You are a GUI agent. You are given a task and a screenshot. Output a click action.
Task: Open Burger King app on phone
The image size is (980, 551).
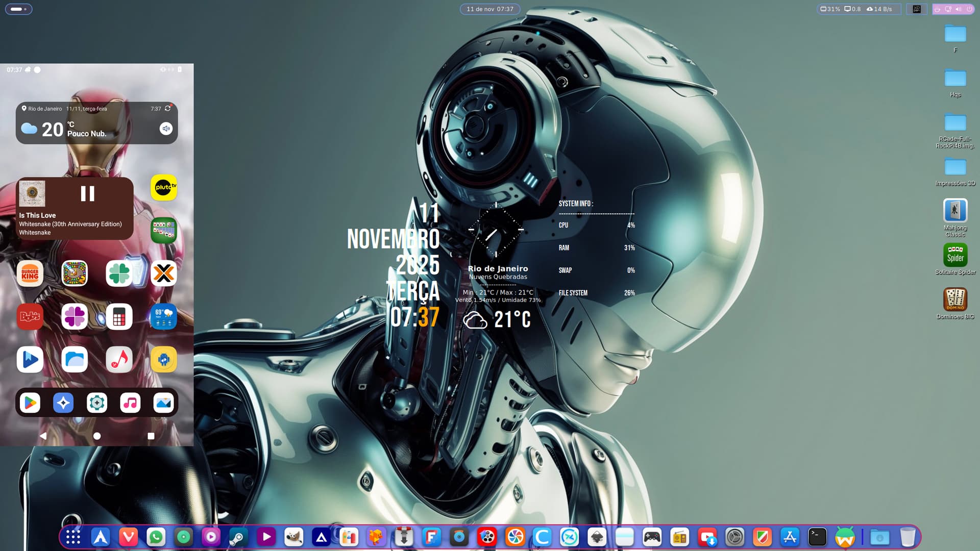coord(30,274)
